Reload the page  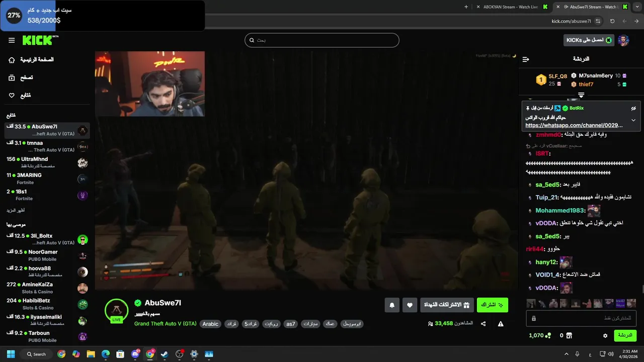click(612, 21)
